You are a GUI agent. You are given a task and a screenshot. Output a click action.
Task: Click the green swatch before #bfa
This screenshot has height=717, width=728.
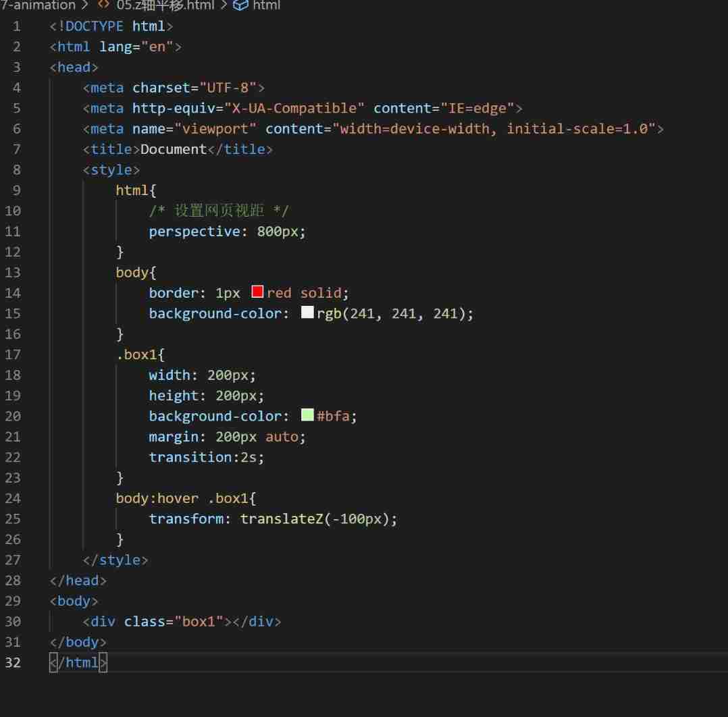pos(307,415)
